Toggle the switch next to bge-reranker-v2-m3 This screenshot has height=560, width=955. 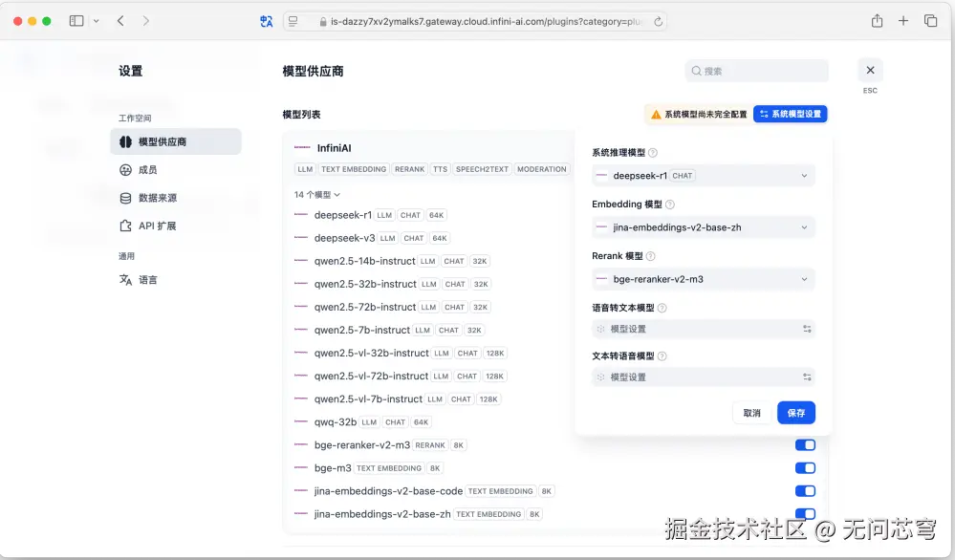[x=805, y=444]
